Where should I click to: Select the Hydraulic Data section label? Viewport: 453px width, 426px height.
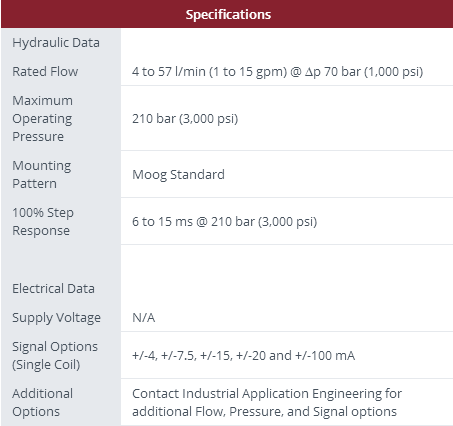pos(56,43)
